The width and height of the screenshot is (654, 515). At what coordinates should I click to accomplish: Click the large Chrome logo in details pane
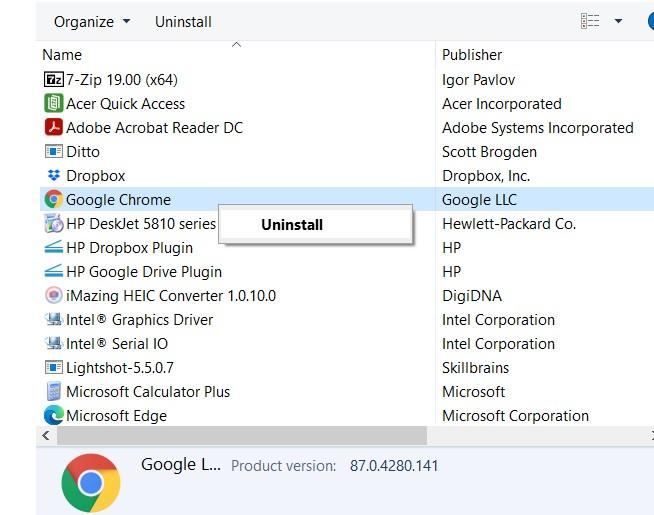click(91, 483)
